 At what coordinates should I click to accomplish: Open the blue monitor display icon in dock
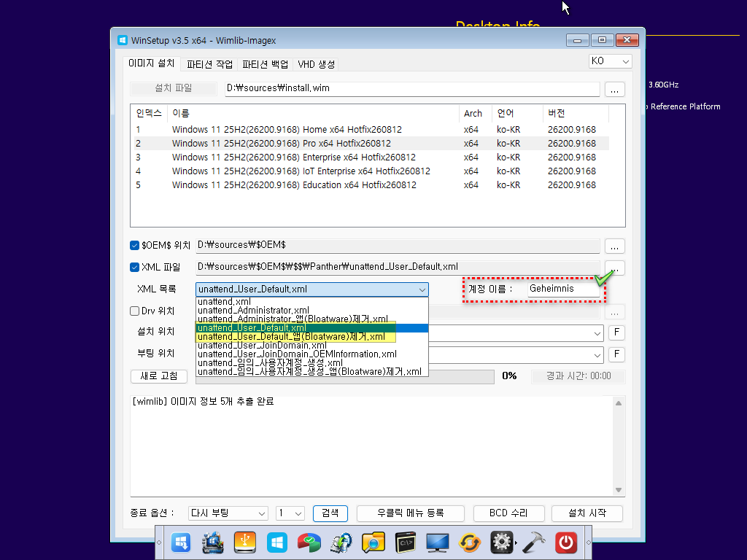(438, 542)
